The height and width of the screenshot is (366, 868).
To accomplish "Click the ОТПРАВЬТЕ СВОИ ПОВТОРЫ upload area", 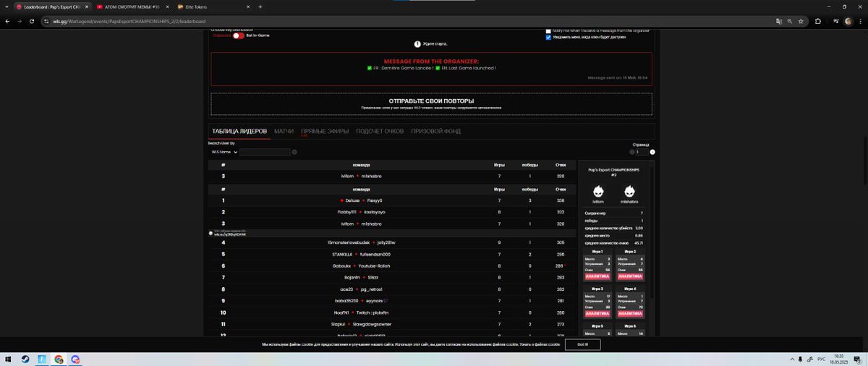I will click(431, 103).
